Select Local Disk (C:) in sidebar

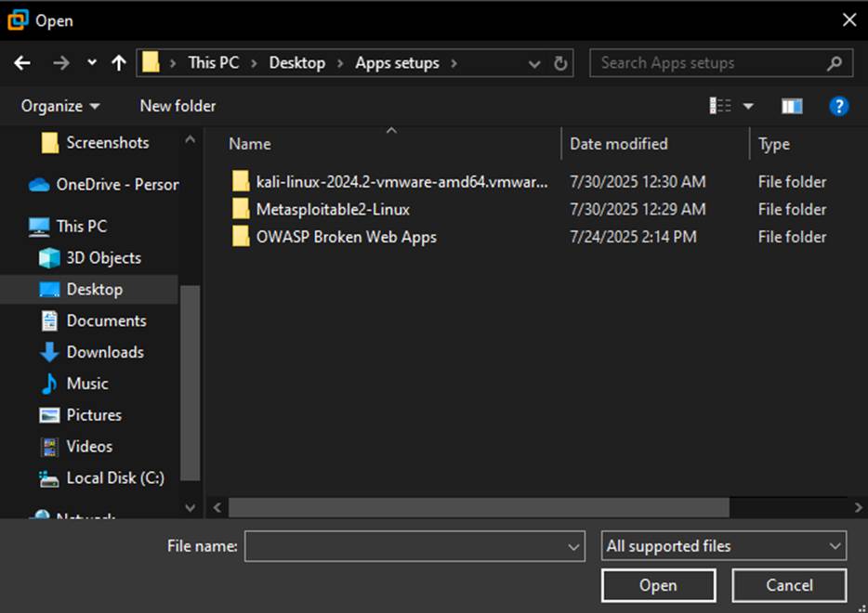(x=102, y=478)
